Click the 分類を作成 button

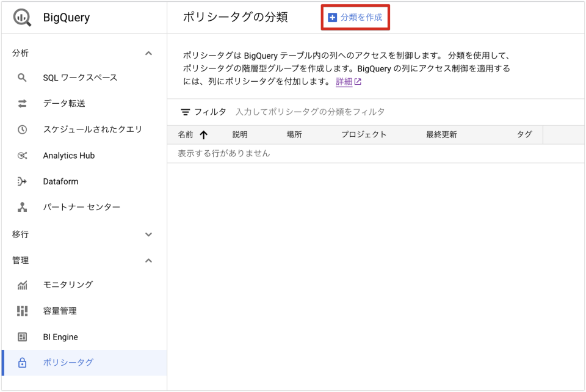point(355,18)
